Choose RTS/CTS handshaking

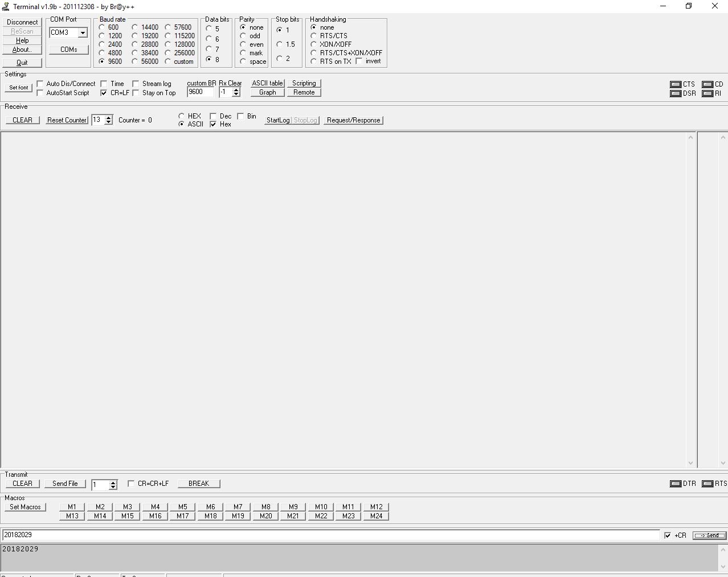tap(314, 35)
